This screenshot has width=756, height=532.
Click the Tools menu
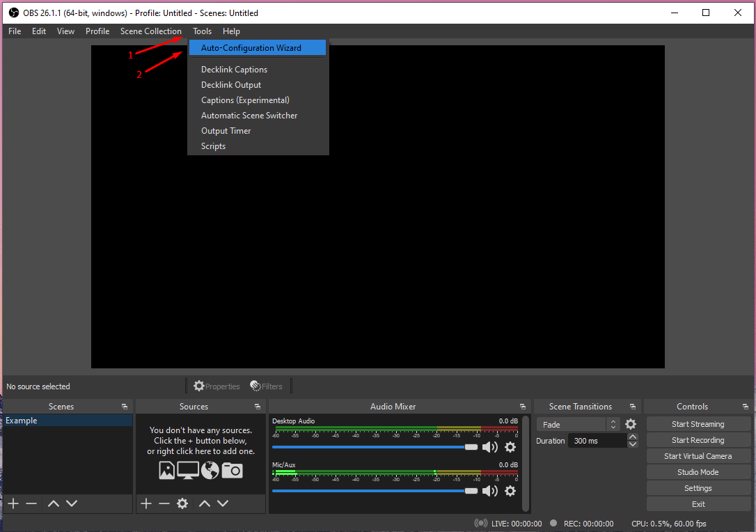coord(202,31)
